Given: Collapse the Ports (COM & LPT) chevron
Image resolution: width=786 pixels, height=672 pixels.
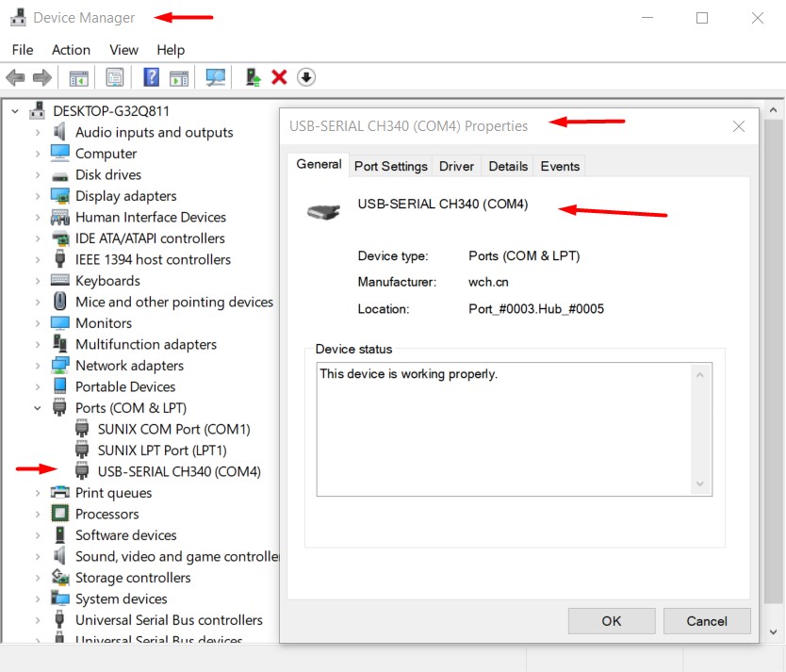Looking at the screenshot, I should click(x=38, y=408).
